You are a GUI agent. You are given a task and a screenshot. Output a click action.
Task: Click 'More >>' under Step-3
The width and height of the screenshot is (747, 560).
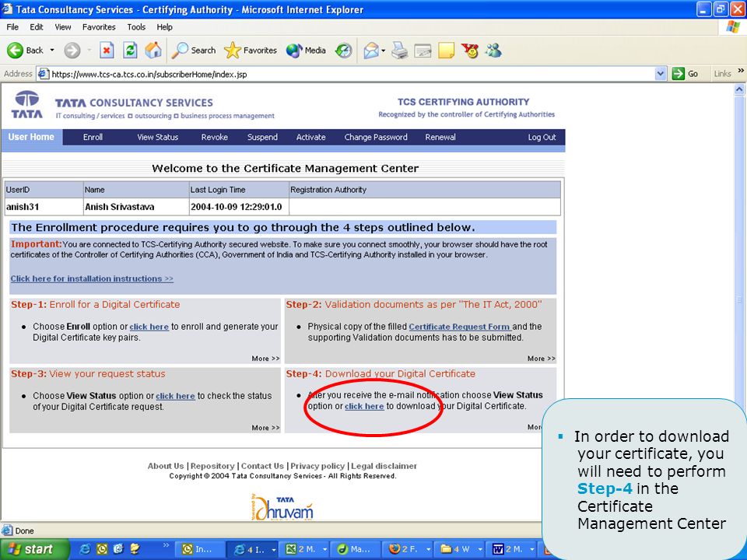266,428
